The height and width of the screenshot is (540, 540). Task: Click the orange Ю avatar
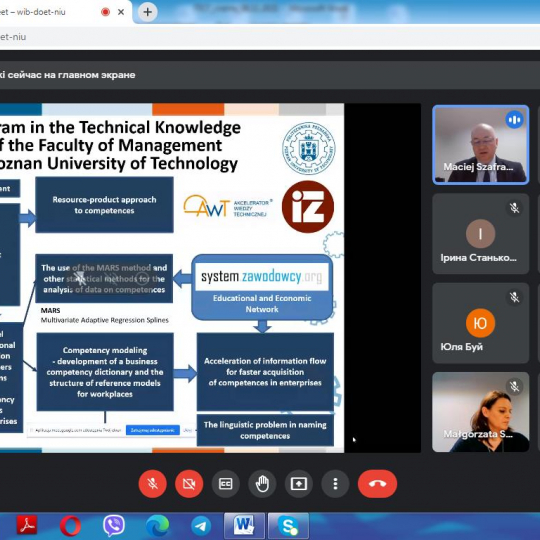pyautogui.click(x=480, y=323)
